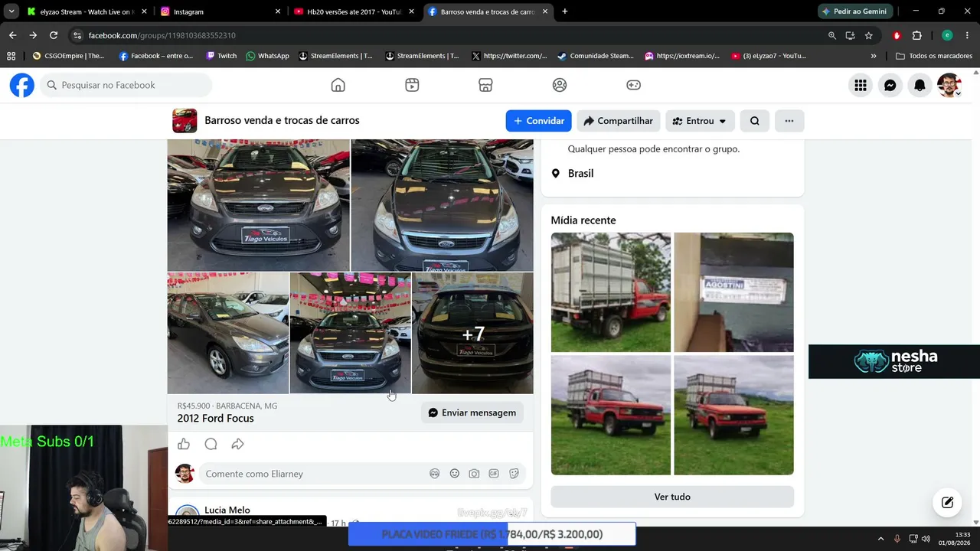Viewport: 980px width, 551px height.
Task: Close the Hb20 versões YouTube tab
Action: coord(411,11)
